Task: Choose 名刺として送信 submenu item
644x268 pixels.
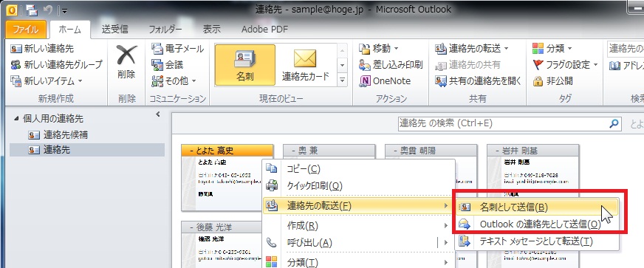Action: click(x=538, y=207)
